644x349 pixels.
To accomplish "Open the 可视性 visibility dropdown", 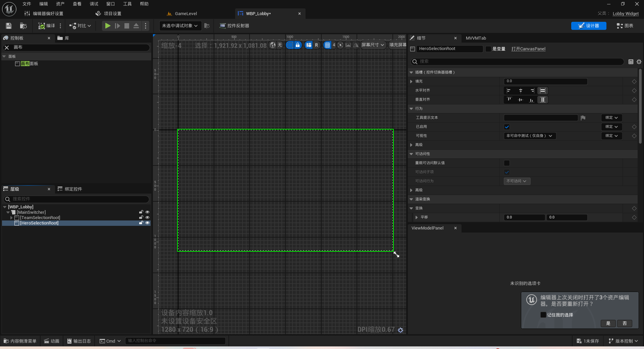I will click(530, 136).
